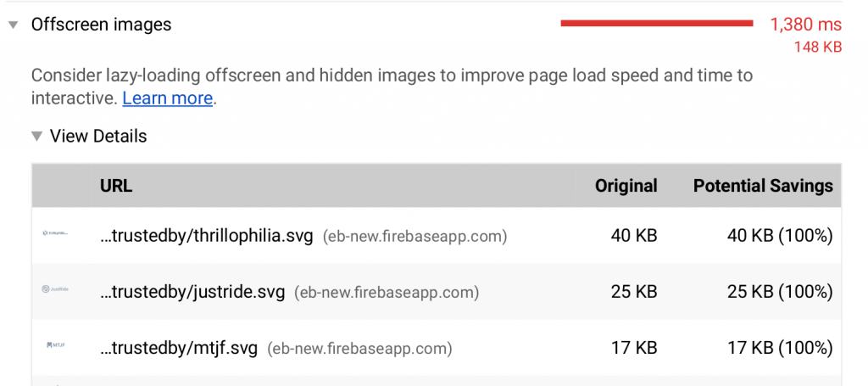
Task: Click the 148 KB total savings text
Action: tap(817, 48)
